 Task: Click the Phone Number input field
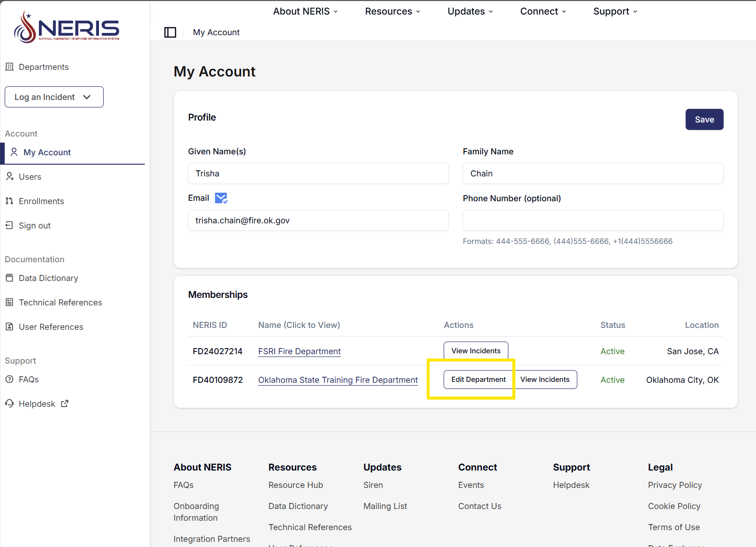tap(593, 220)
